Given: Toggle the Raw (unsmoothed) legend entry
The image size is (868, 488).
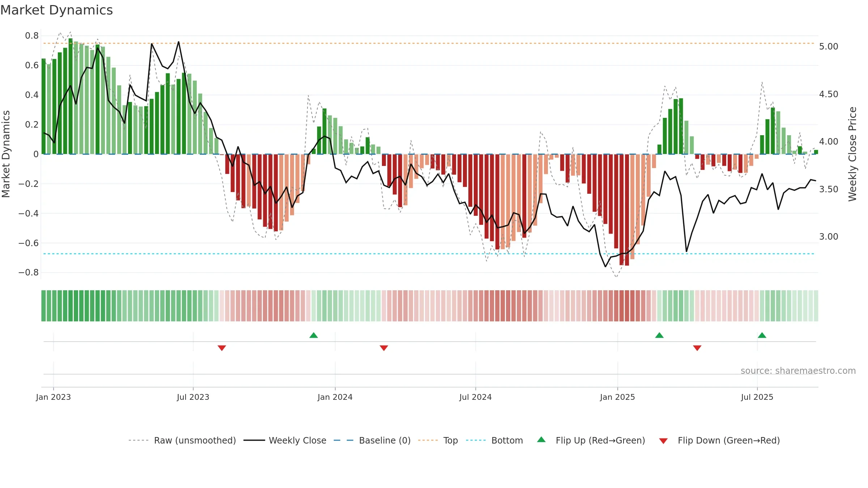Looking at the screenshot, I should tap(182, 440).
